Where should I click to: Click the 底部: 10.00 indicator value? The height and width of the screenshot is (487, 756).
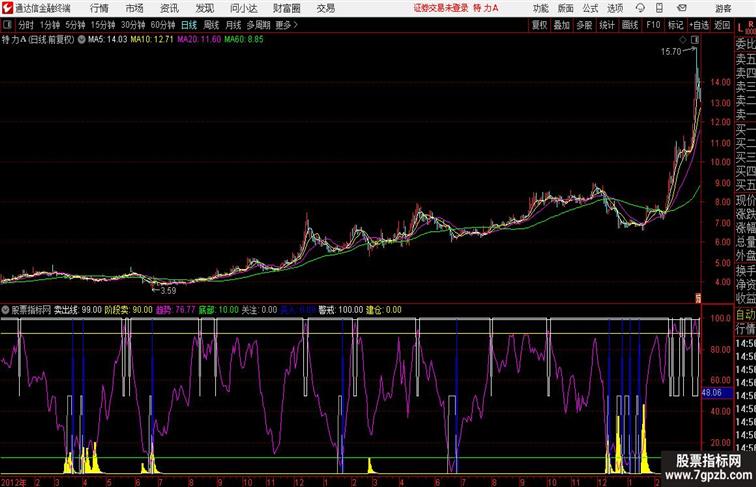[218, 310]
